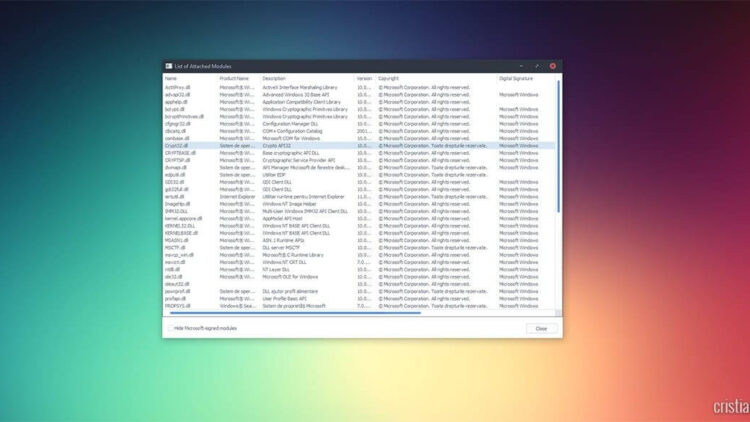Viewport: 750px width, 422px height.
Task: Click the Microsoft OLE for Windows description
Action: pyautogui.click(x=290, y=277)
